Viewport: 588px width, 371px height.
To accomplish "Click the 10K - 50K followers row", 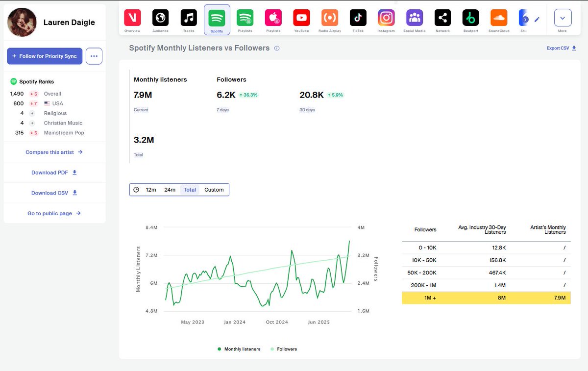I will [487, 260].
